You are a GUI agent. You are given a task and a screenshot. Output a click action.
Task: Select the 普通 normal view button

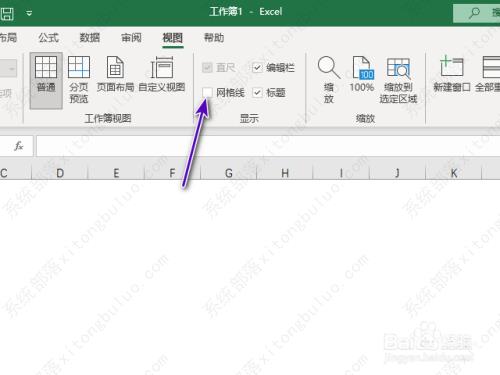pos(46,81)
